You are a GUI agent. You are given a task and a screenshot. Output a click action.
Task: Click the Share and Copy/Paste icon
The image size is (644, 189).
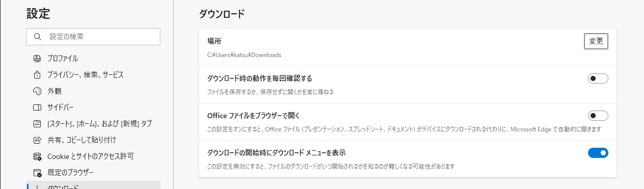[37, 140]
